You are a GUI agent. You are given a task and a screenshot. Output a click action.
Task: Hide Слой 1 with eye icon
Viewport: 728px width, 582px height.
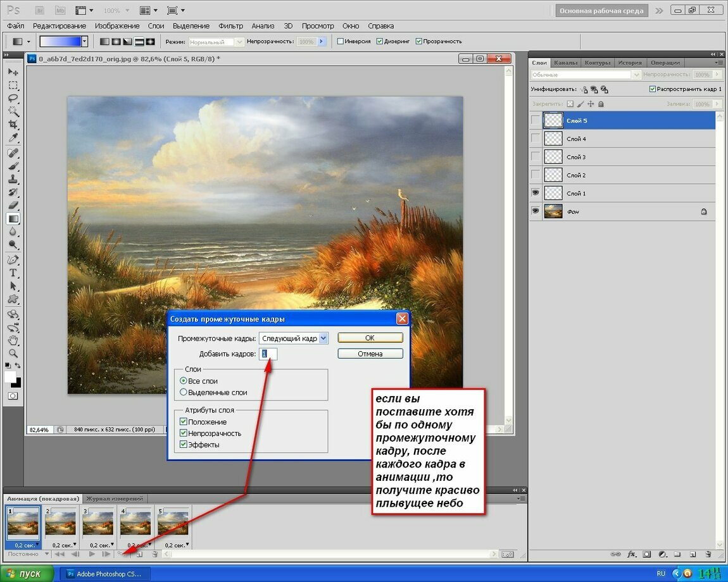(x=536, y=192)
